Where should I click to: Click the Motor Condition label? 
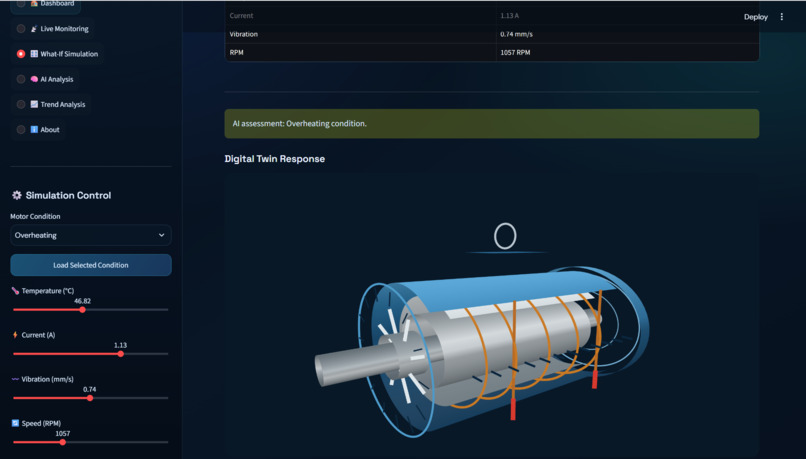pos(35,216)
